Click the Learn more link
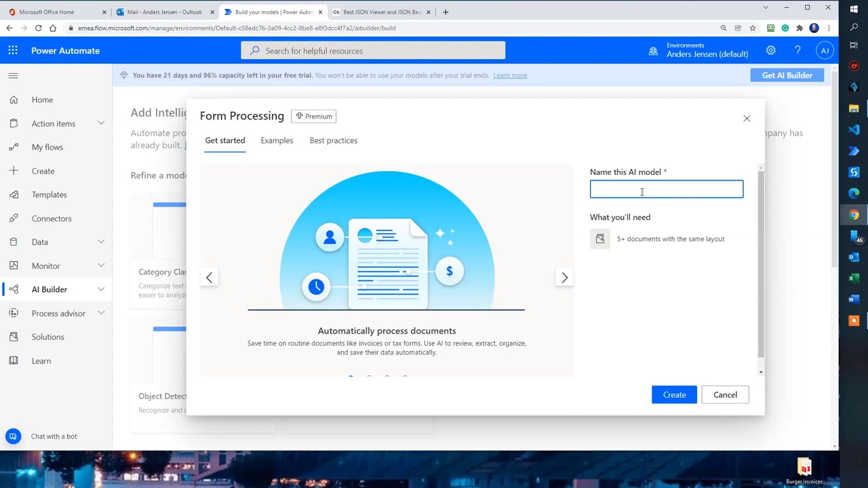 [x=510, y=75]
